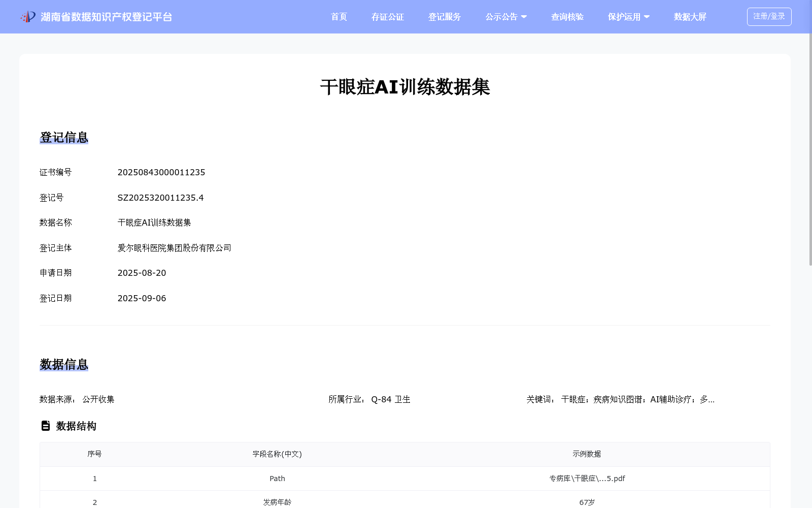
Task: Click application date 2025-08-20
Action: coord(142,273)
